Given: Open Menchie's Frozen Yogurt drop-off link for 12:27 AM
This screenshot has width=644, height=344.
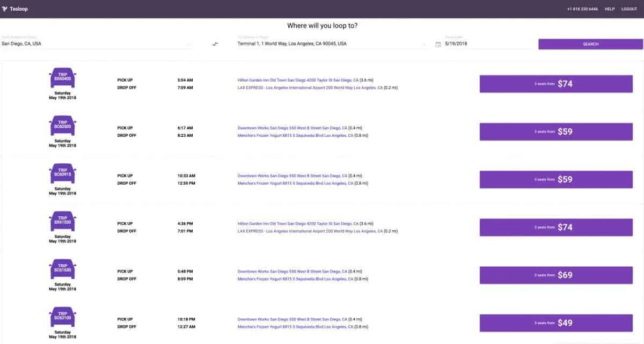Looking at the screenshot, I should point(296,326).
